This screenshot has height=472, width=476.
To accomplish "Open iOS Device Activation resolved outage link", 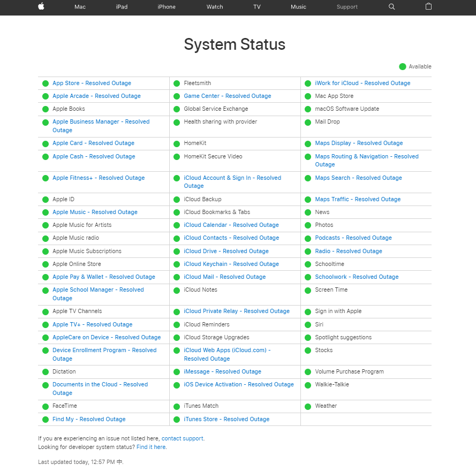I will point(239,384).
